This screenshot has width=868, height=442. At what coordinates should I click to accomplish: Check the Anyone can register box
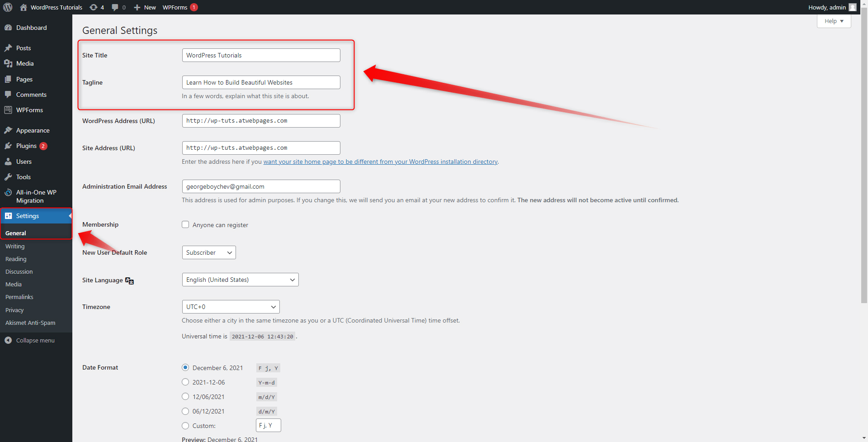tap(185, 224)
